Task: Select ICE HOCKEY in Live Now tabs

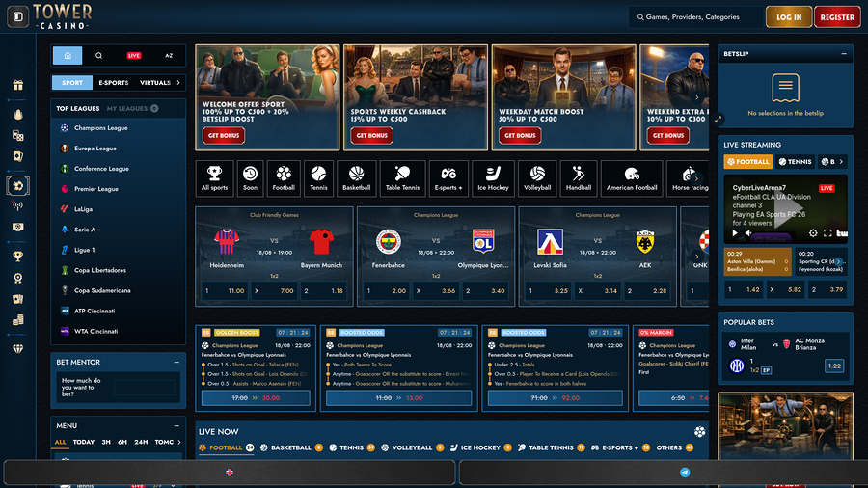Action: coord(480,447)
